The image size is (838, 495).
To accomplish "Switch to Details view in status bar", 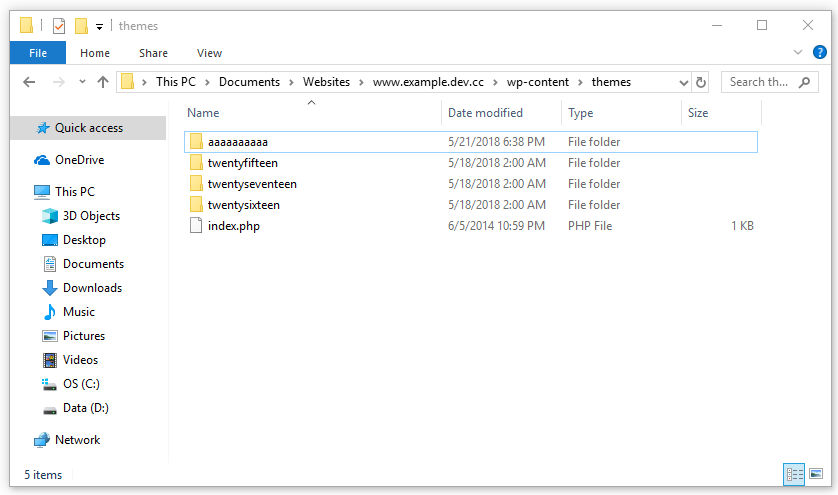I will [x=794, y=474].
